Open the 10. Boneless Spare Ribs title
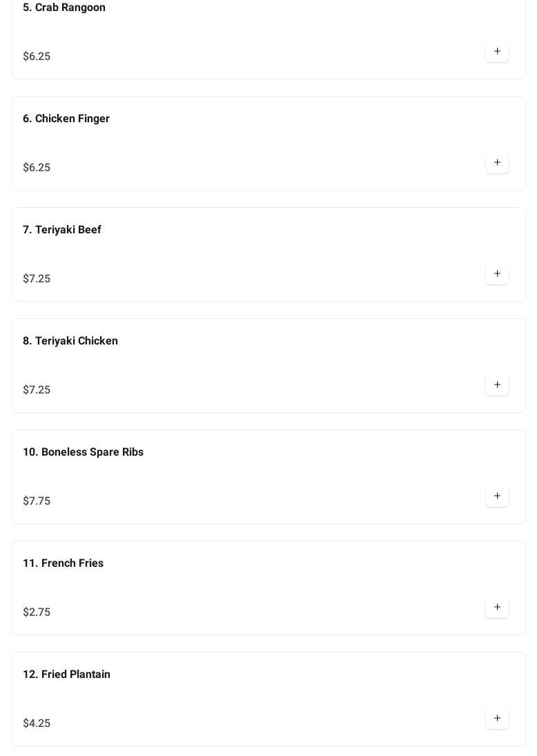Screen dimensions: 537x756 click(x=83, y=452)
